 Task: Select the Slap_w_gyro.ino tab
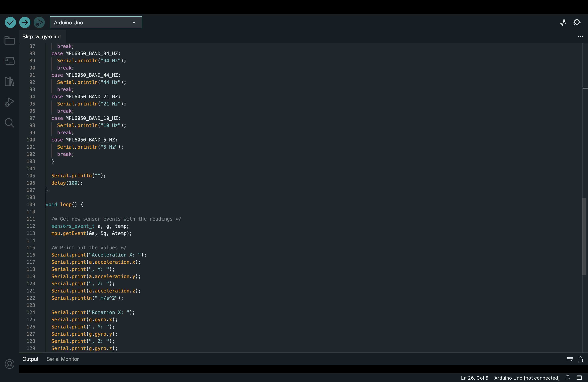pyautogui.click(x=42, y=37)
